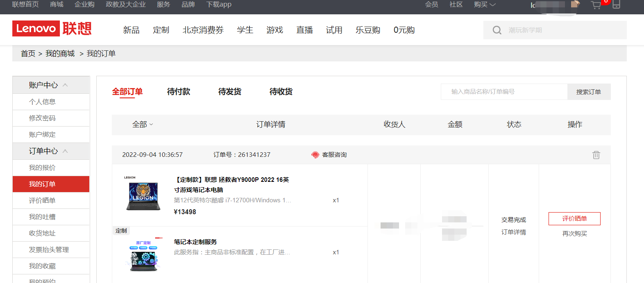Focus the order search input field
The height and width of the screenshot is (283, 644).
click(x=504, y=92)
